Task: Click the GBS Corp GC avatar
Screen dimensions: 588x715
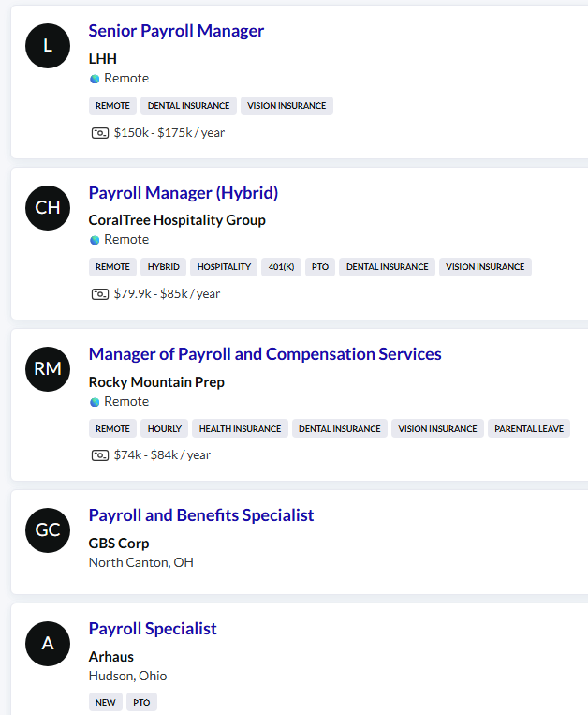Action: [x=48, y=529]
